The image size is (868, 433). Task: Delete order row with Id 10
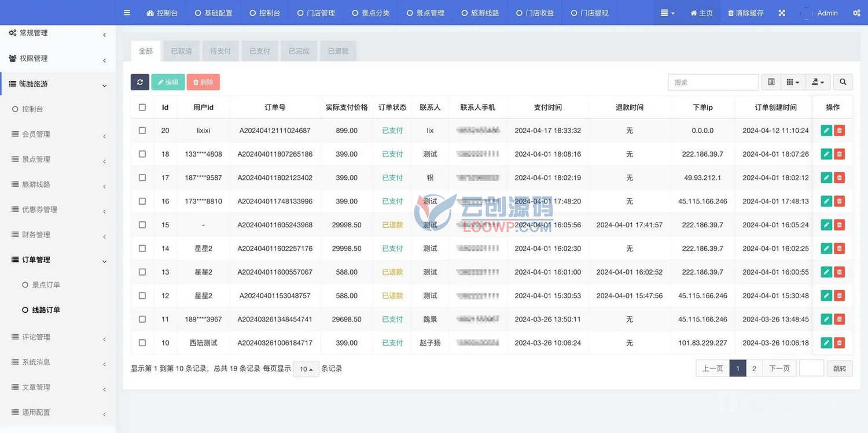[x=840, y=343]
